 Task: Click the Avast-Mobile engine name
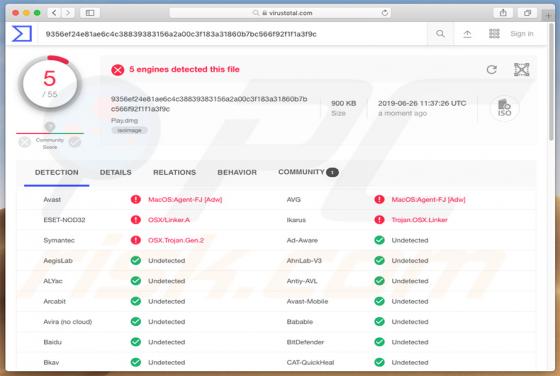(x=307, y=301)
